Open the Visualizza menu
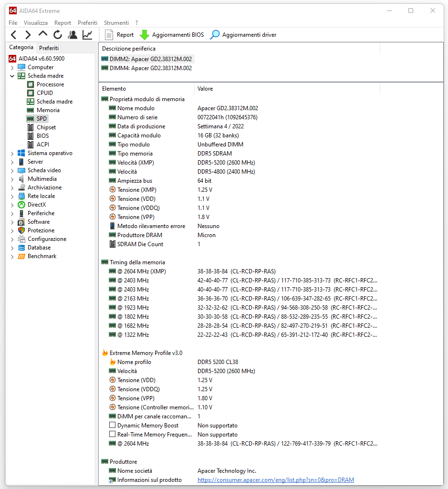 36,23
